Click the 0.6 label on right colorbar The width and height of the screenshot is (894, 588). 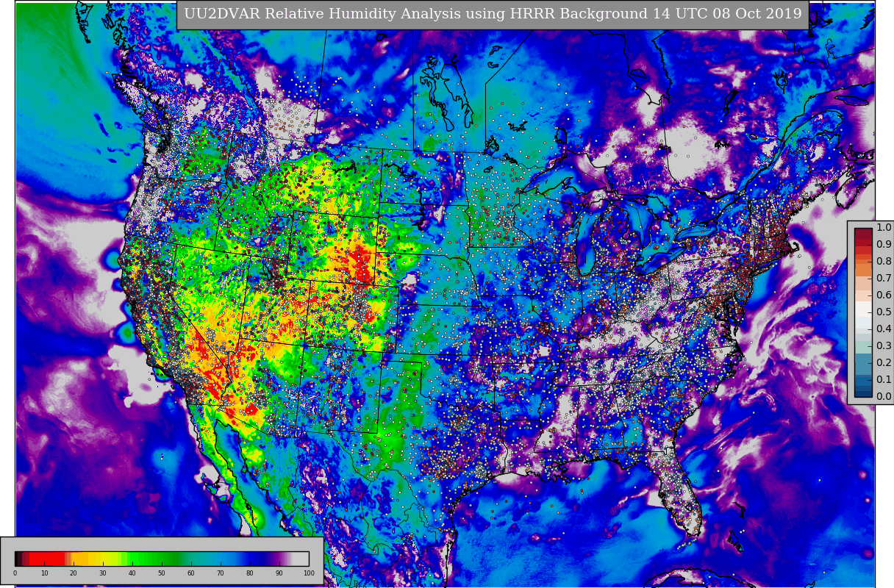884,295
